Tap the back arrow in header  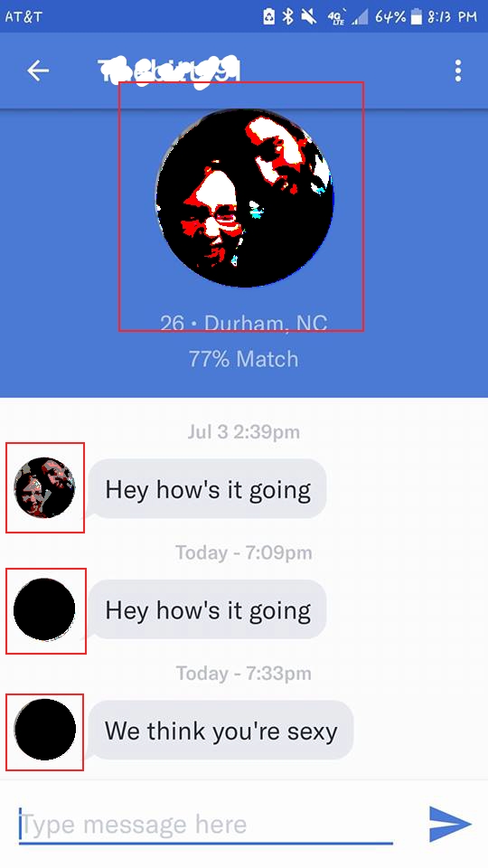38,71
